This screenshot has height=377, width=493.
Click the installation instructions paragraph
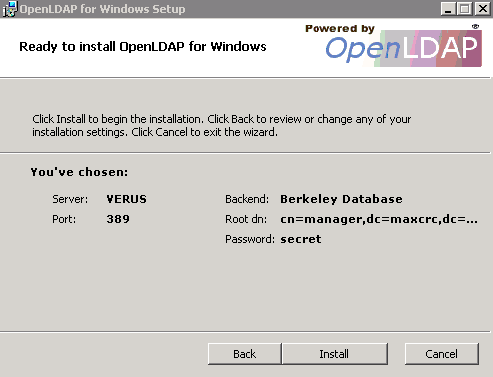pyautogui.click(x=221, y=126)
